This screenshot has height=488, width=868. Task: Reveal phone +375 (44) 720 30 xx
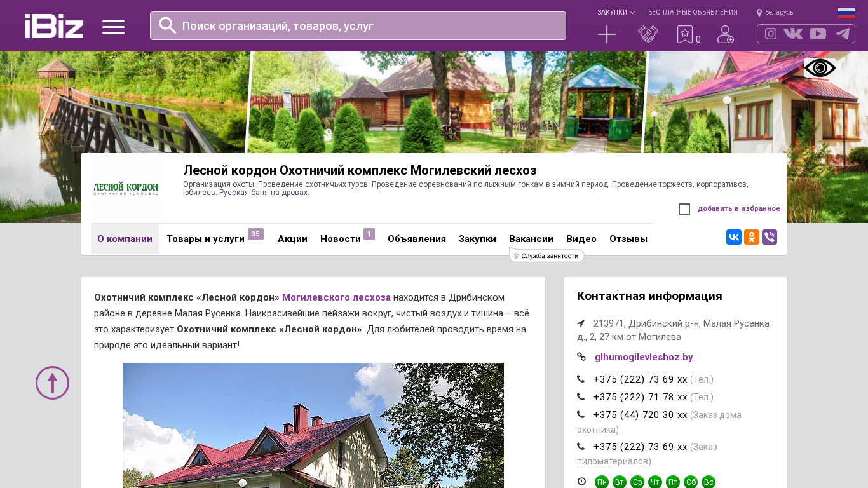(x=641, y=415)
